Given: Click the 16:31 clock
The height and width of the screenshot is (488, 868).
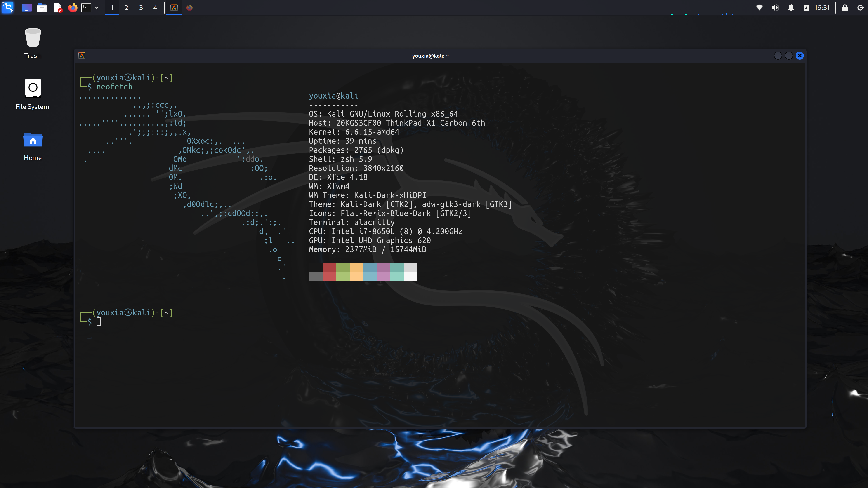Looking at the screenshot, I should [x=822, y=7].
